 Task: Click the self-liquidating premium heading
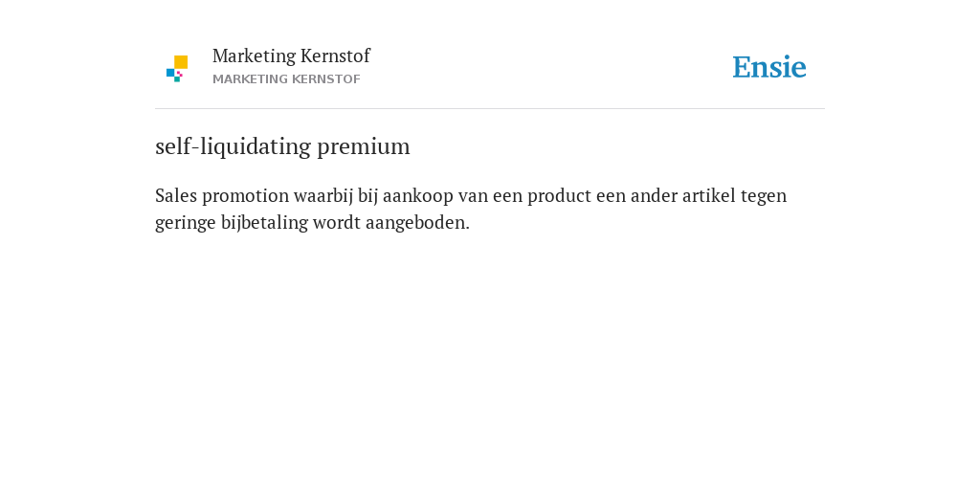tap(282, 146)
